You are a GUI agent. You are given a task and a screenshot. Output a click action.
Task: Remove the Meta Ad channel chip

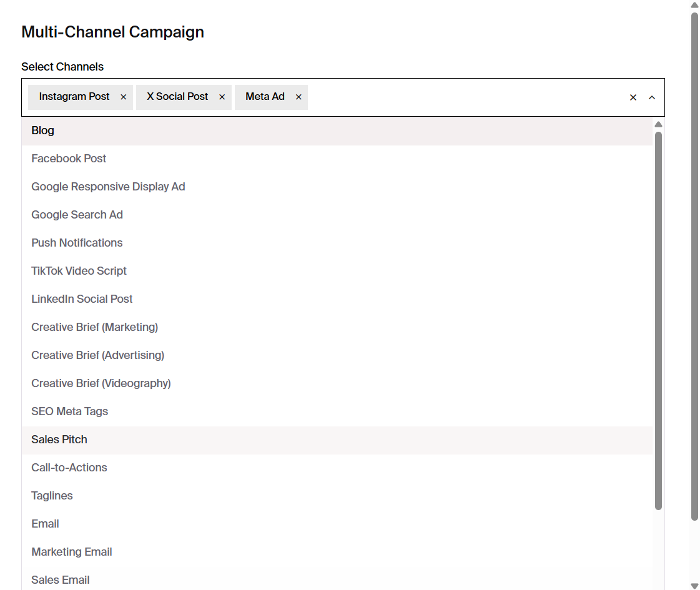coord(298,97)
